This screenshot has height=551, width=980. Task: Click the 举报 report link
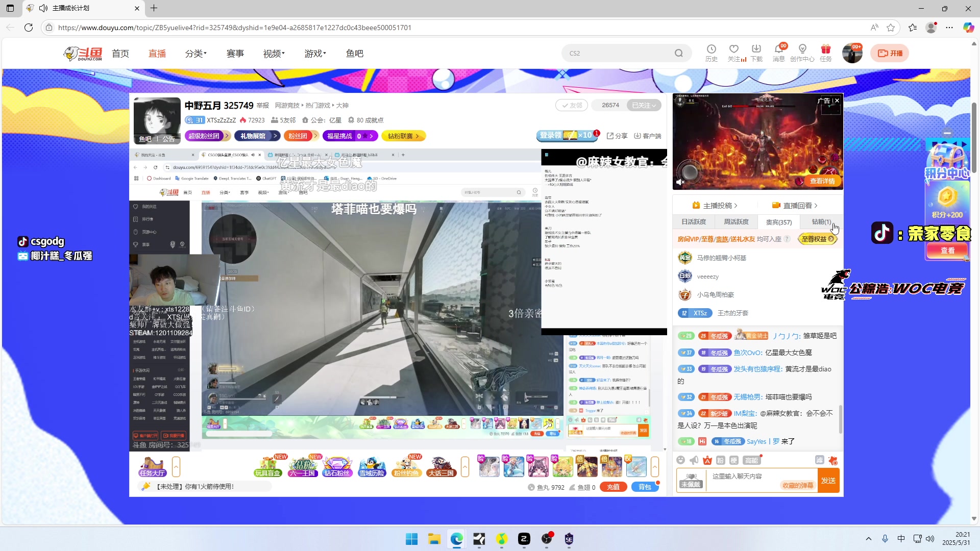click(263, 106)
